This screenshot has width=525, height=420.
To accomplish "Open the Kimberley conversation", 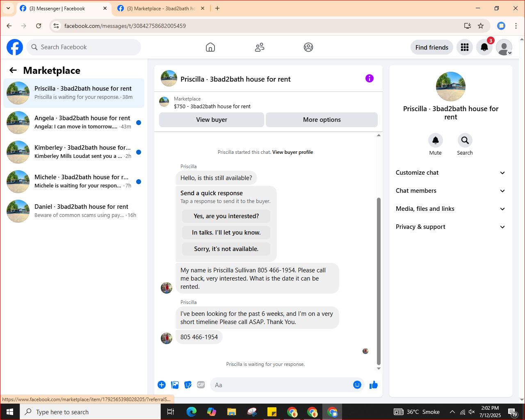I will pyautogui.click(x=74, y=152).
